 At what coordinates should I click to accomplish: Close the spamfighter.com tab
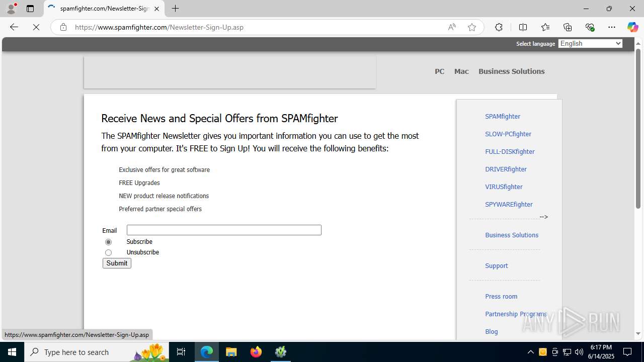156,9
